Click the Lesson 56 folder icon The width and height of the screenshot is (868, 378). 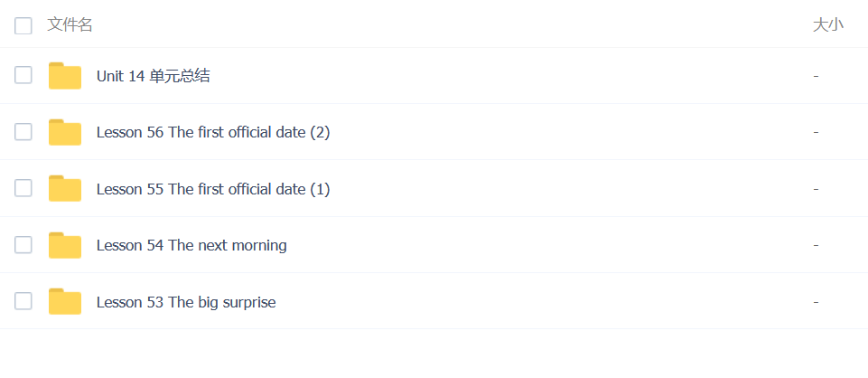64,132
